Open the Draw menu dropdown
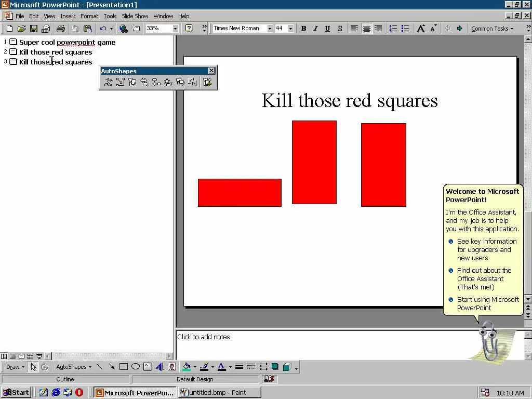This screenshot has width=532, height=399. tap(15, 367)
